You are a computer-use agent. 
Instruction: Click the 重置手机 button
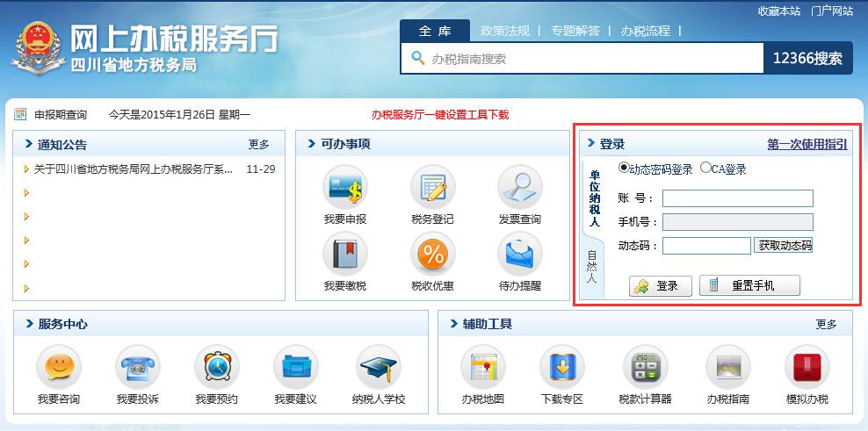[749, 285]
